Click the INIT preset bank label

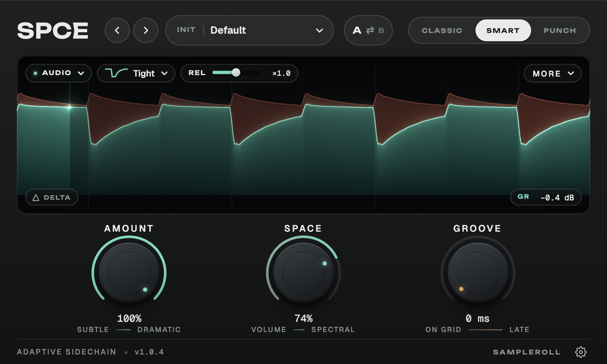[x=186, y=30]
